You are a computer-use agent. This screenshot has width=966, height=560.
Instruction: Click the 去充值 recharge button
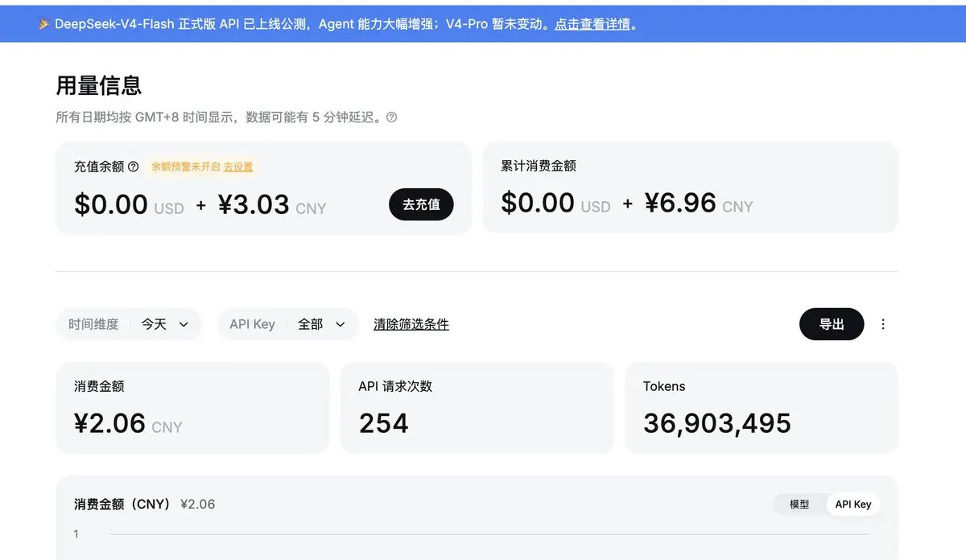(x=421, y=204)
